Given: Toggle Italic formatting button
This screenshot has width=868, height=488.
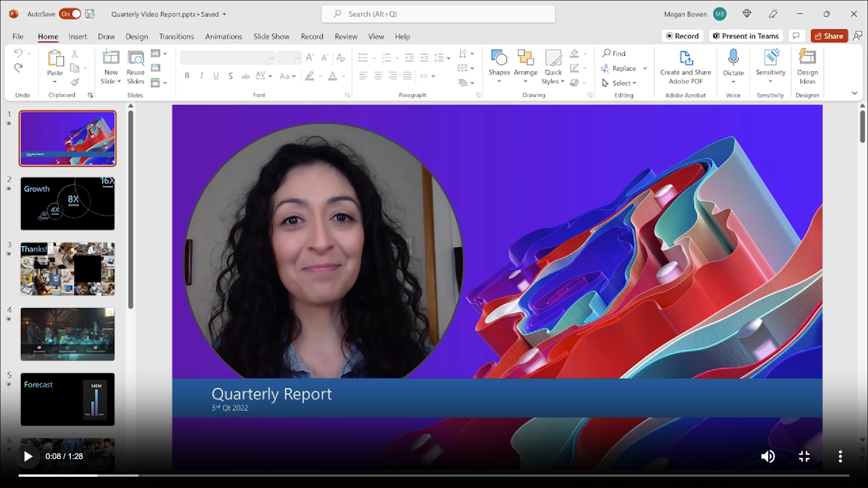Looking at the screenshot, I should pyautogui.click(x=201, y=76).
